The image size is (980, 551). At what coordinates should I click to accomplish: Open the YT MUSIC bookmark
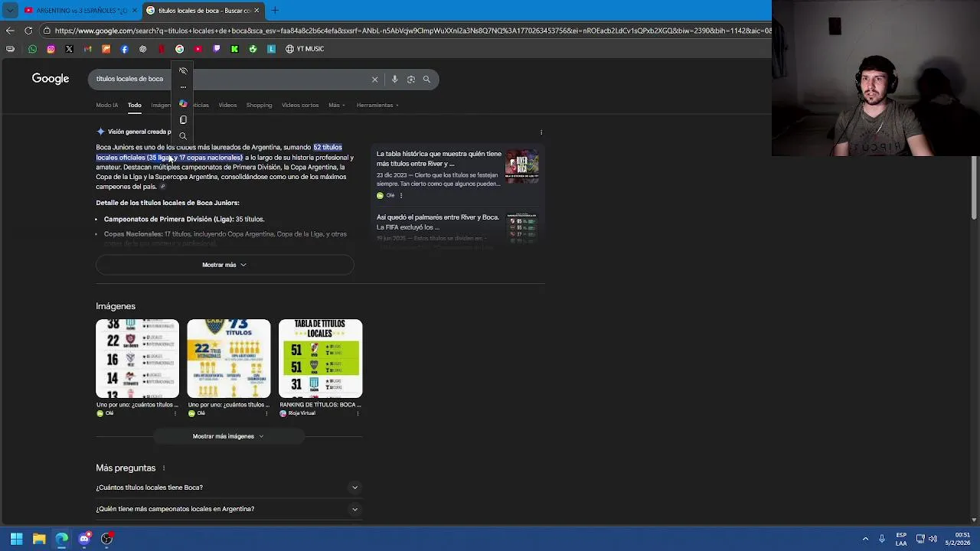tap(305, 49)
